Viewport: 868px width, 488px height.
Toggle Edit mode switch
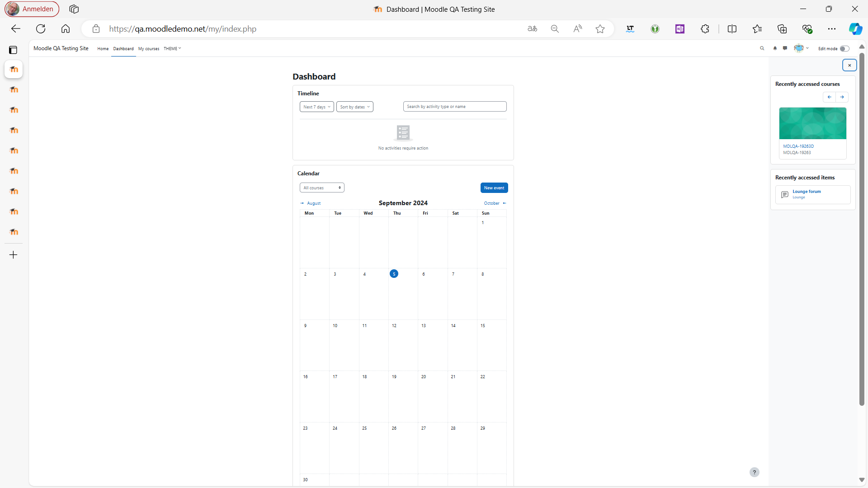(844, 49)
